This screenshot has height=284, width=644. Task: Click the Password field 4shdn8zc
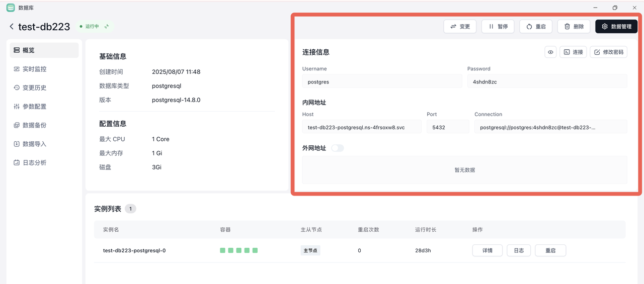(x=547, y=81)
